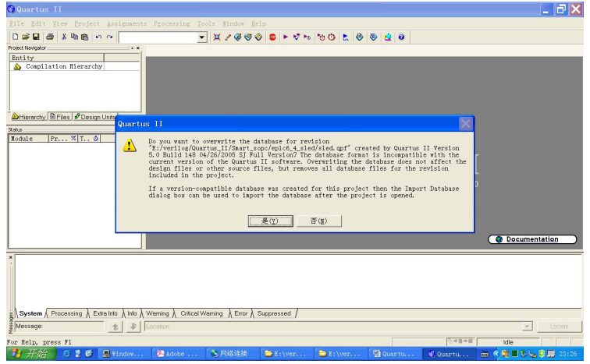Select the System messages tab
590x364 pixels.
pyautogui.click(x=30, y=313)
